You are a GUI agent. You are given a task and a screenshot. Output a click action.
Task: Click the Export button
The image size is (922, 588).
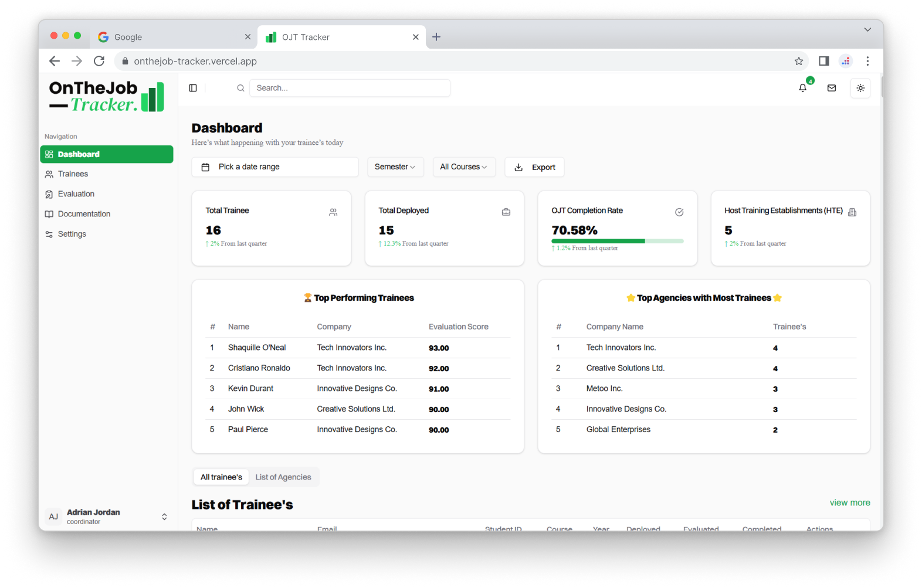pos(534,167)
